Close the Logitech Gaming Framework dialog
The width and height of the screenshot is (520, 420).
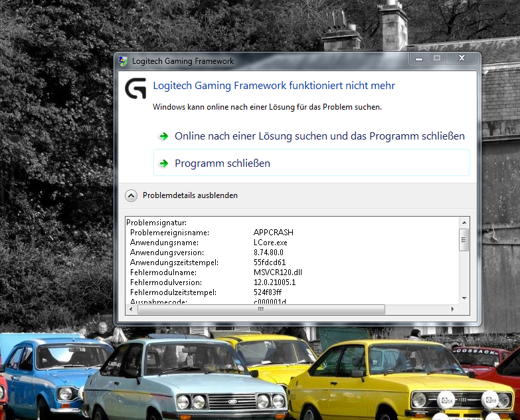462,58
